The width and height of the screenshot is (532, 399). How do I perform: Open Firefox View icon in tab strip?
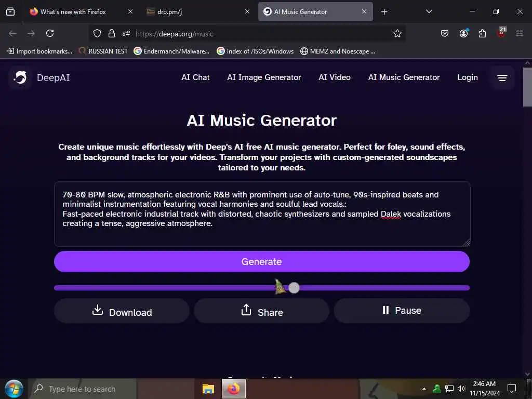[10, 11]
